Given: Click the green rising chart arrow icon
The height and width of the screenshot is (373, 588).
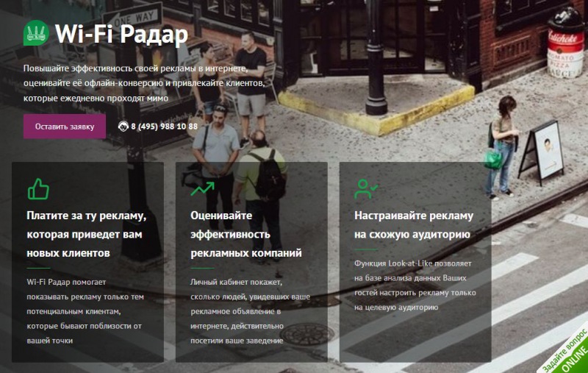Looking at the screenshot, I should [x=203, y=189].
